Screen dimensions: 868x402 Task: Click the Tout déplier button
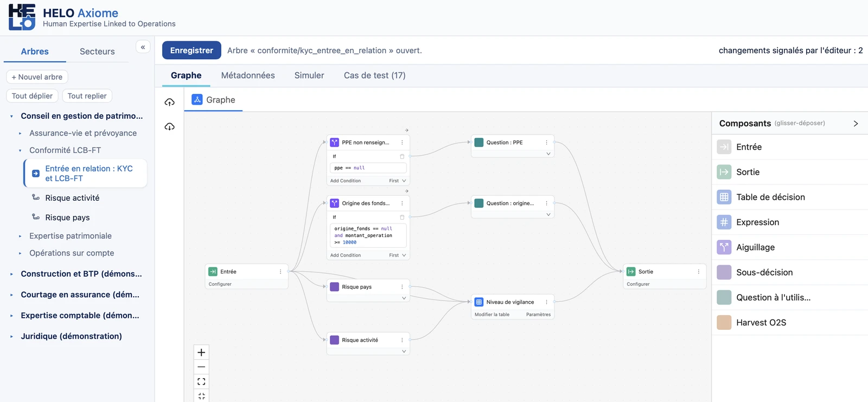point(32,96)
